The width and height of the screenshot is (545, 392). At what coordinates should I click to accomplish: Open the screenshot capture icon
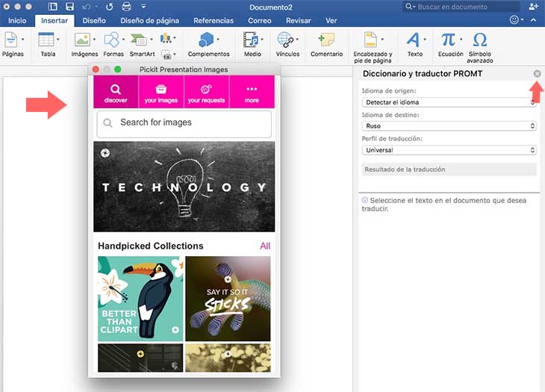click(166, 55)
